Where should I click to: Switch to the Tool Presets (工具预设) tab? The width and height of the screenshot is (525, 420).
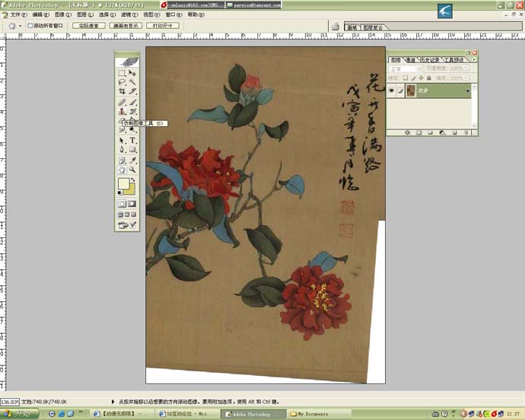point(454,60)
